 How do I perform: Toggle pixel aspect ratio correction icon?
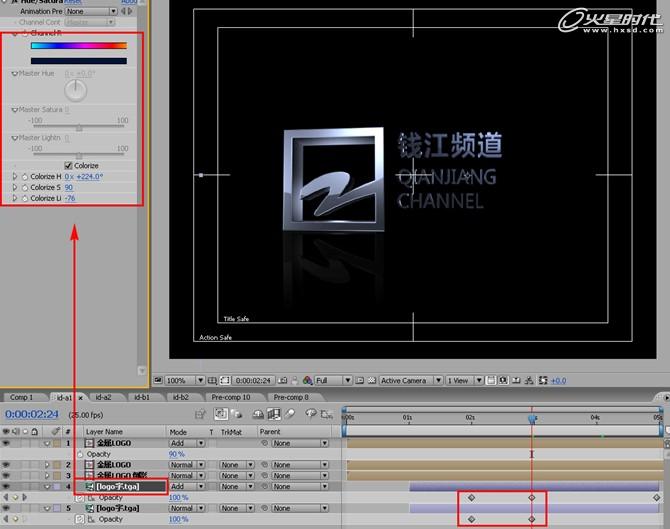point(491,380)
